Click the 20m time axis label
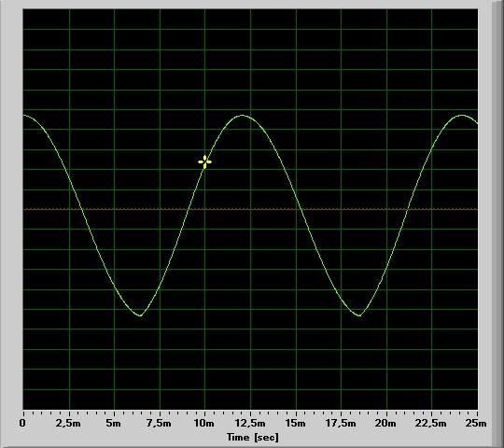Image resolution: width=504 pixels, height=448 pixels. (386, 423)
